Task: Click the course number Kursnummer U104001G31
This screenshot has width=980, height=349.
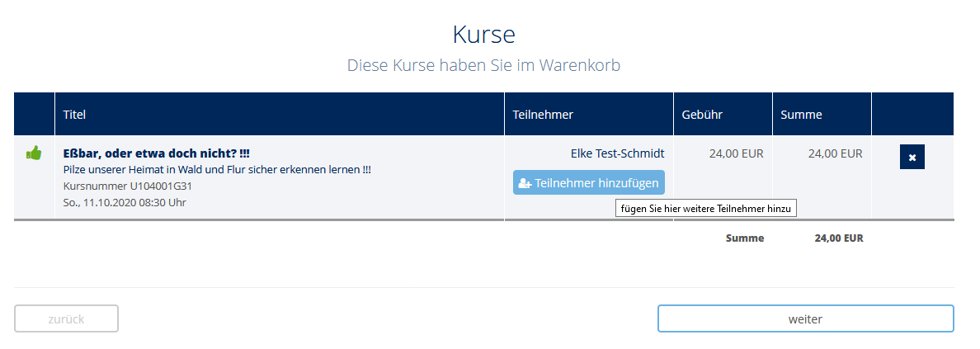Action: [x=128, y=186]
